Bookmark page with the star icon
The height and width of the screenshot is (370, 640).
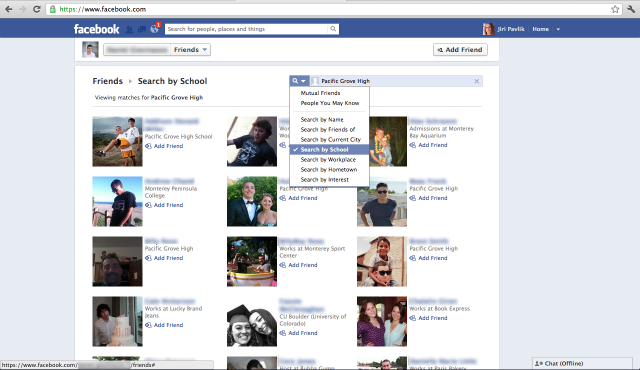coord(615,9)
